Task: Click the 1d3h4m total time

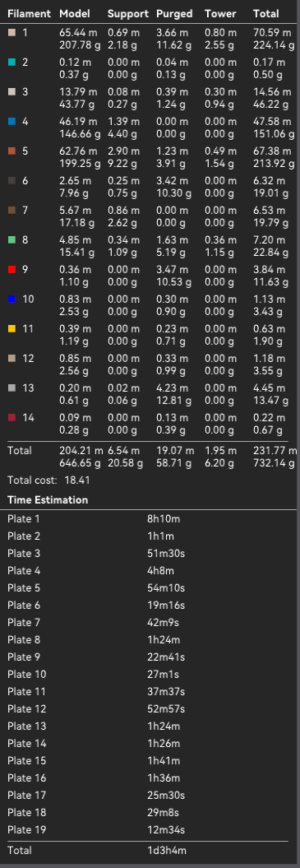Action: [x=167, y=850]
